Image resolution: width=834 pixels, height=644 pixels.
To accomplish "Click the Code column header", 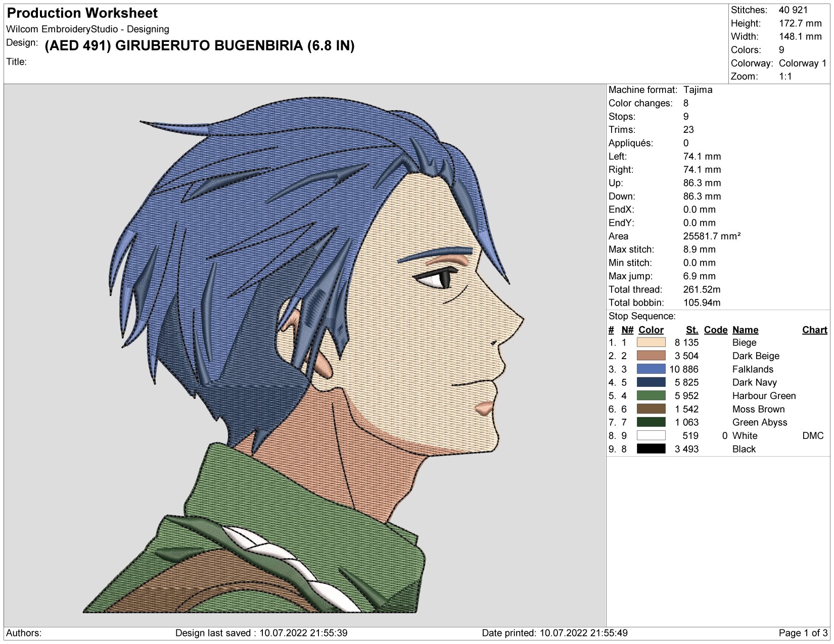I will [x=715, y=330].
